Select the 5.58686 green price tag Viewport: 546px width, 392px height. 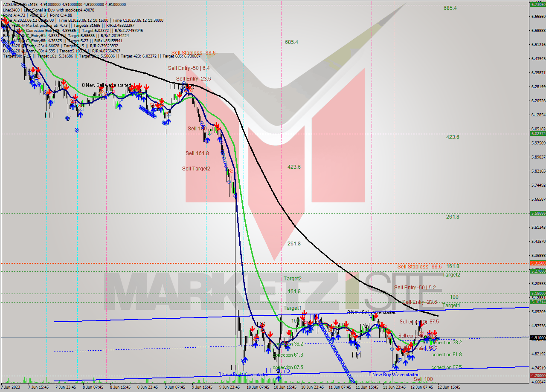coord(537,213)
